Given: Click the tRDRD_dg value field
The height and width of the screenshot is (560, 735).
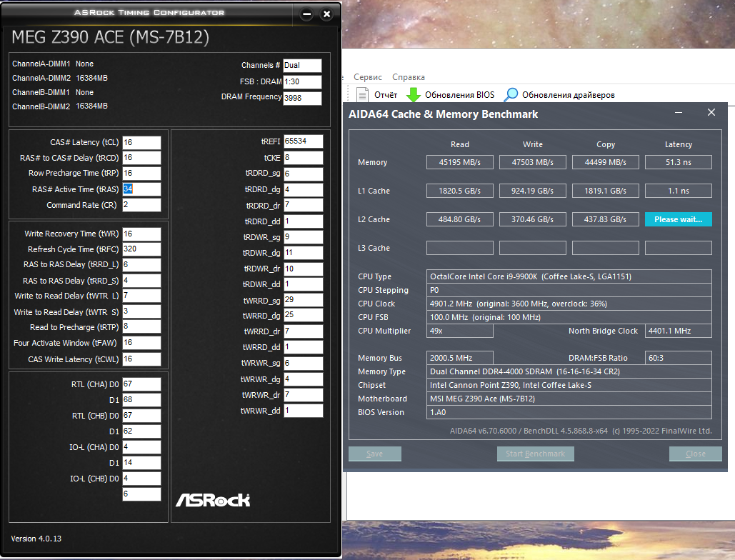Looking at the screenshot, I should click(x=303, y=190).
